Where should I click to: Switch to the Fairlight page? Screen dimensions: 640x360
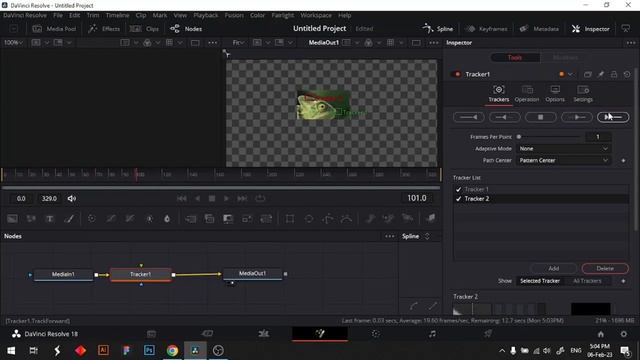tap(432, 333)
